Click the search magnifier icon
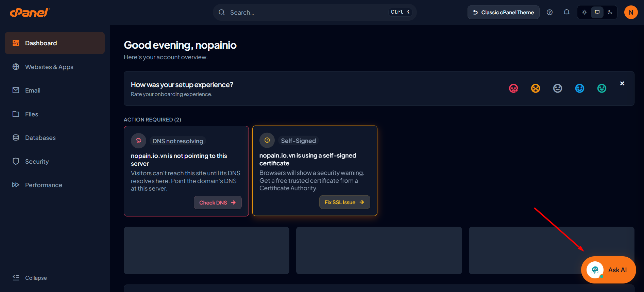The width and height of the screenshot is (644, 292). (222, 12)
